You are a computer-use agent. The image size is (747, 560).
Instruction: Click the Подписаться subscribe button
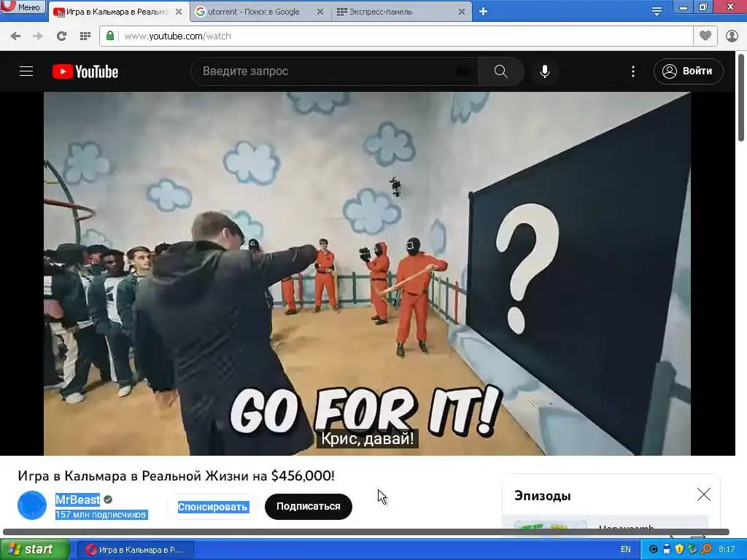point(309,507)
